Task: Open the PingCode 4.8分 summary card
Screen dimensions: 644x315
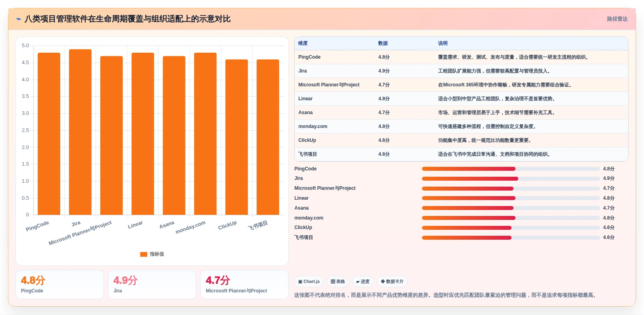Action: pos(59,284)
